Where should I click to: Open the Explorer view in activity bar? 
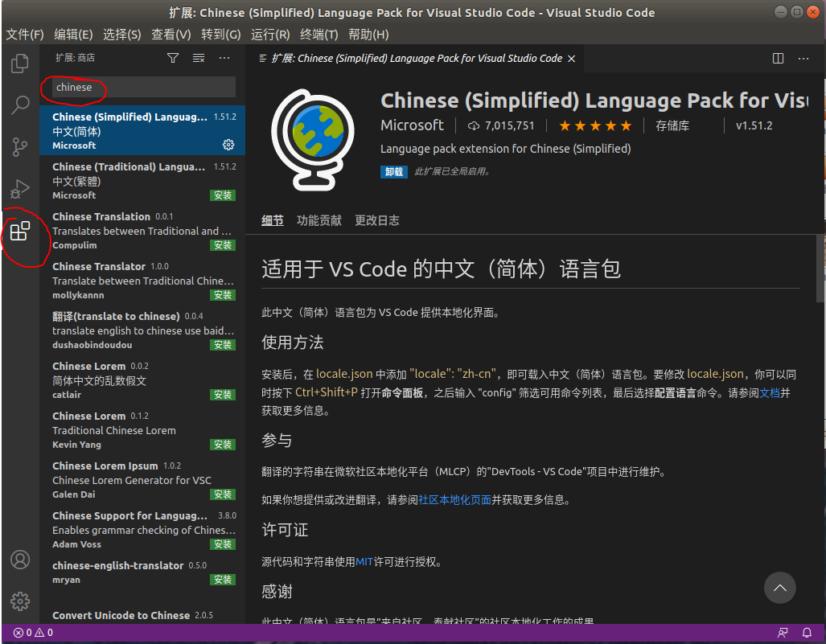pyautogui.click(x=20, y=64)
